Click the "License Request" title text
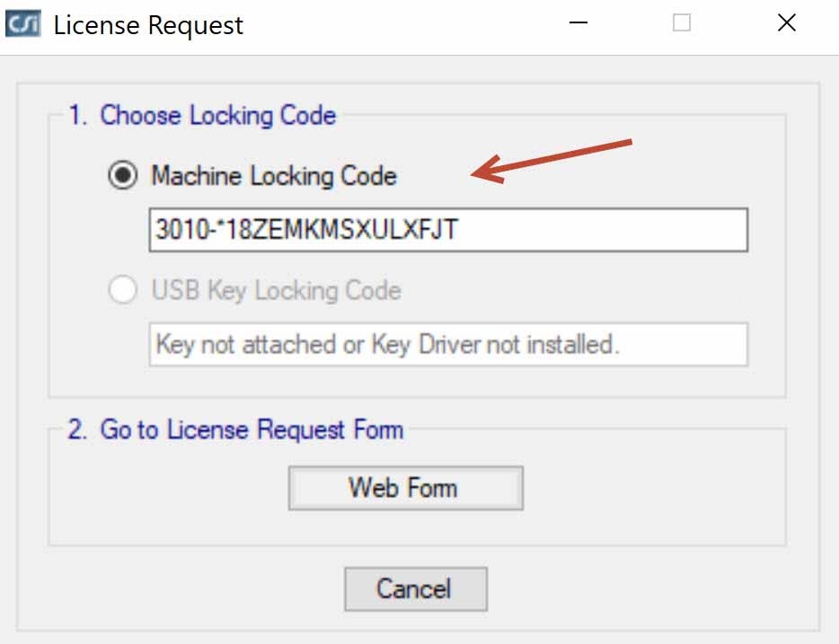839x644 pixels. coord(148,25)
